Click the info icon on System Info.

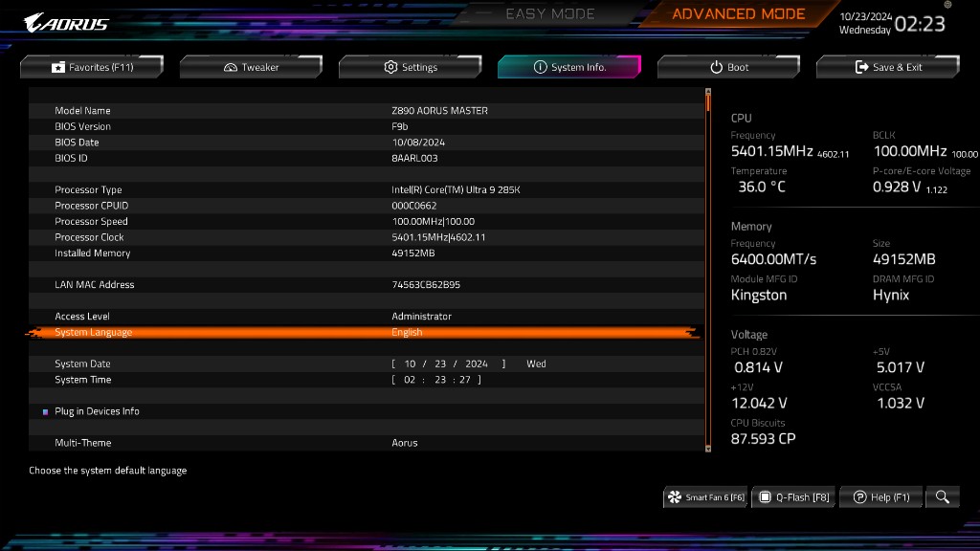pos(540,67)
